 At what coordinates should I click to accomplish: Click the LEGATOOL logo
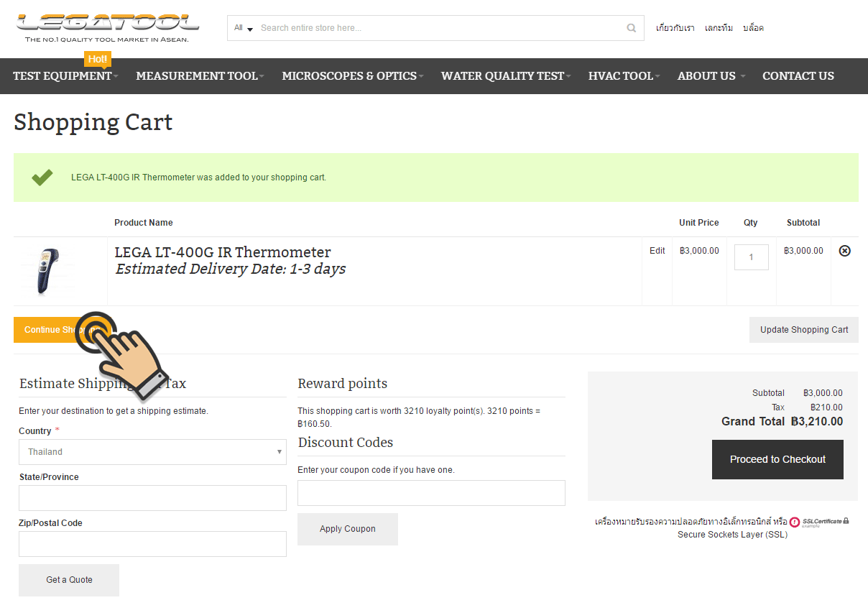tap(108, 28)
